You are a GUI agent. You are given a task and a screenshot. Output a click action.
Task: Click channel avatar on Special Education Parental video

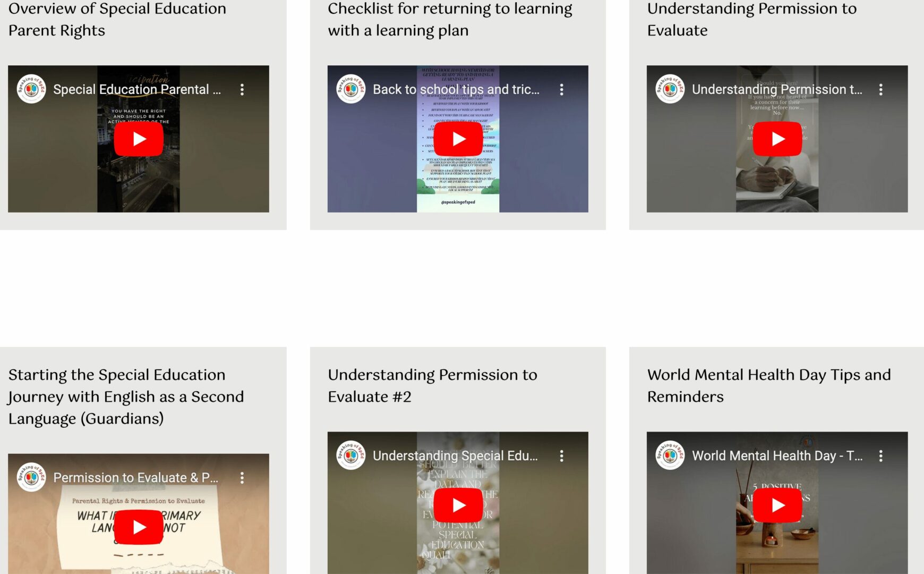point(31,89)
